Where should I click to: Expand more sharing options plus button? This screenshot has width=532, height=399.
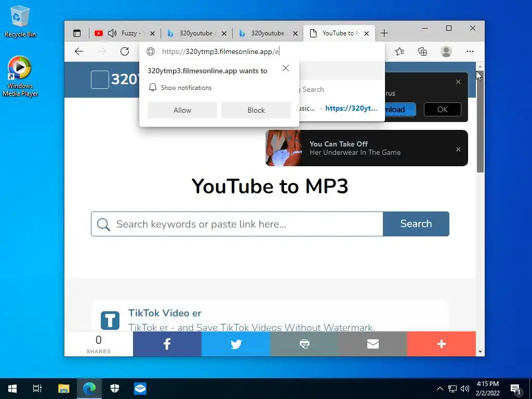pos(442,344)
